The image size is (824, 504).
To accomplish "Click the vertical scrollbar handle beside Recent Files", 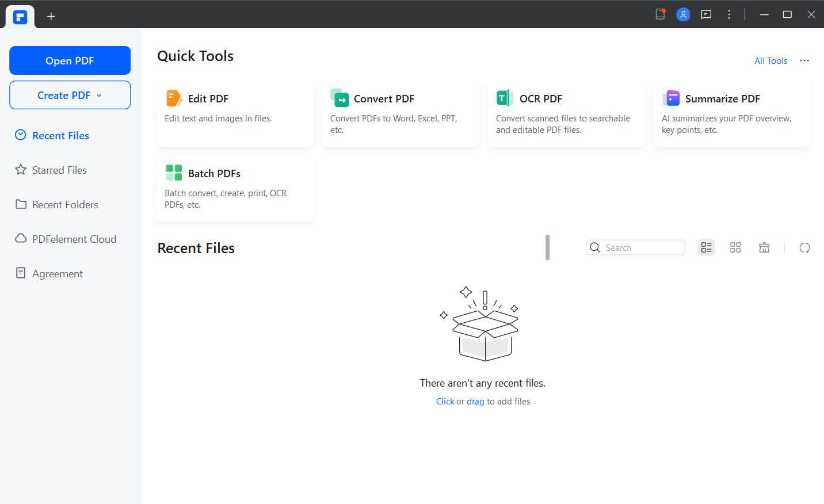I will pyautogui.click(x=547, y=247).
